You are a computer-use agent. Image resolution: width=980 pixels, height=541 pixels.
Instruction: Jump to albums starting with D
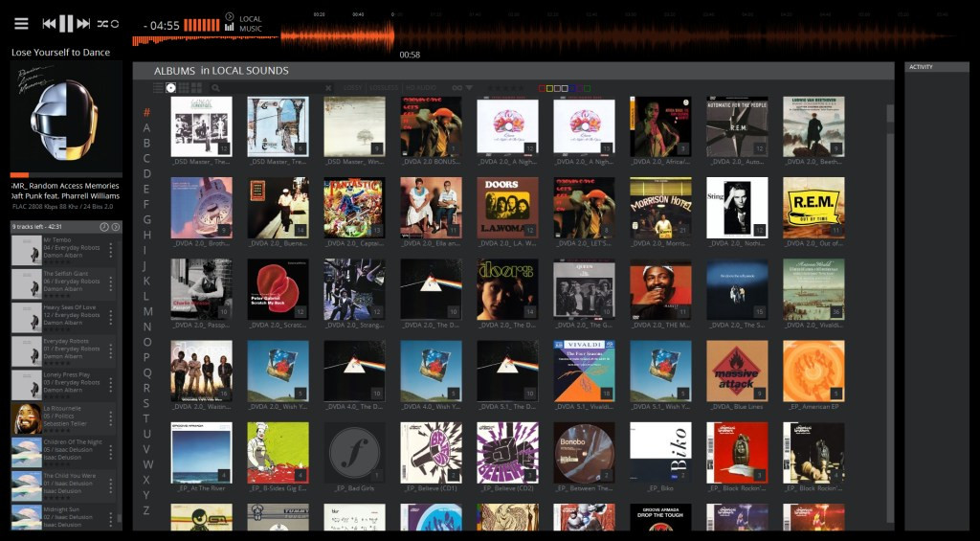(146, 173)
